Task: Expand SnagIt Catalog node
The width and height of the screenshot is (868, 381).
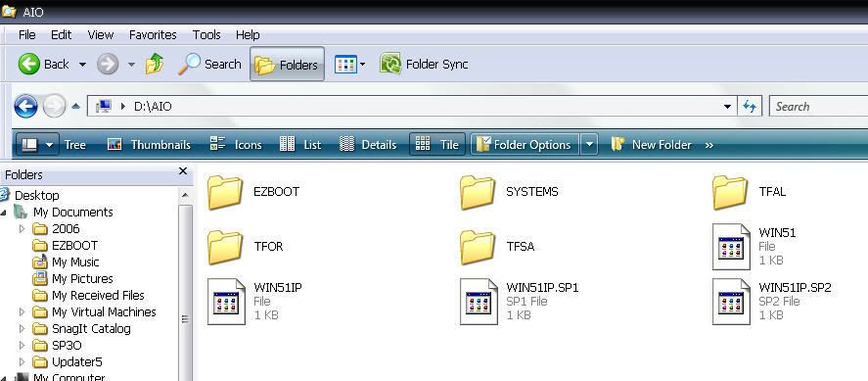Action: (x=23, y=328)
